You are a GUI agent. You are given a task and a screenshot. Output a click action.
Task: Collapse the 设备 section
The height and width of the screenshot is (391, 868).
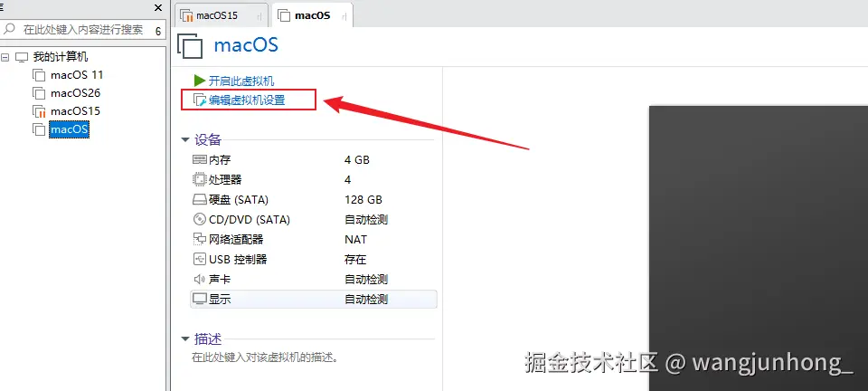pyautogui.click(x=185, y=140)
